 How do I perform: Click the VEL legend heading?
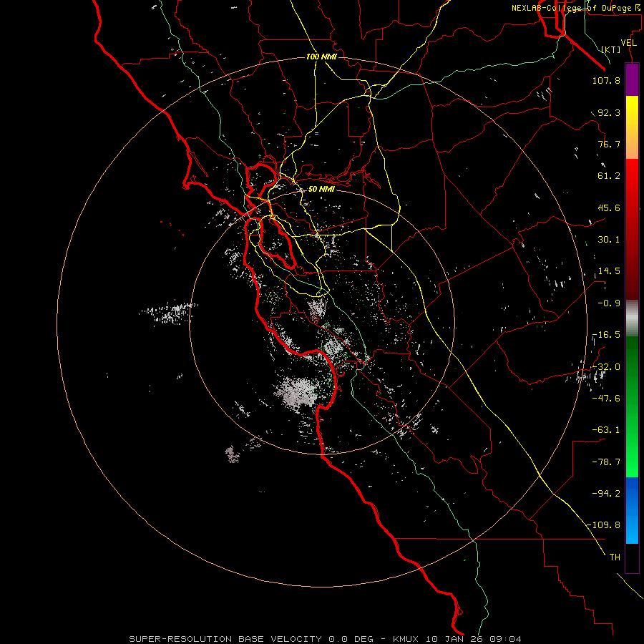(629, 43)
